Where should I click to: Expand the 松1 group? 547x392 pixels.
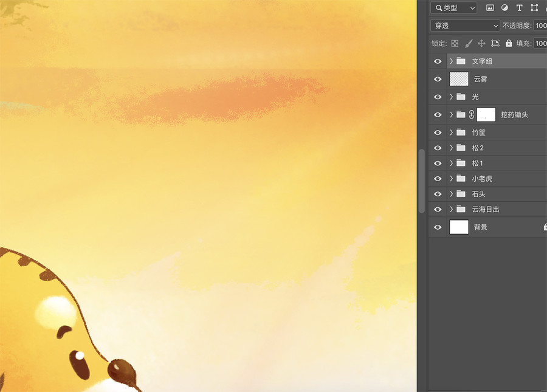(452, 163)
